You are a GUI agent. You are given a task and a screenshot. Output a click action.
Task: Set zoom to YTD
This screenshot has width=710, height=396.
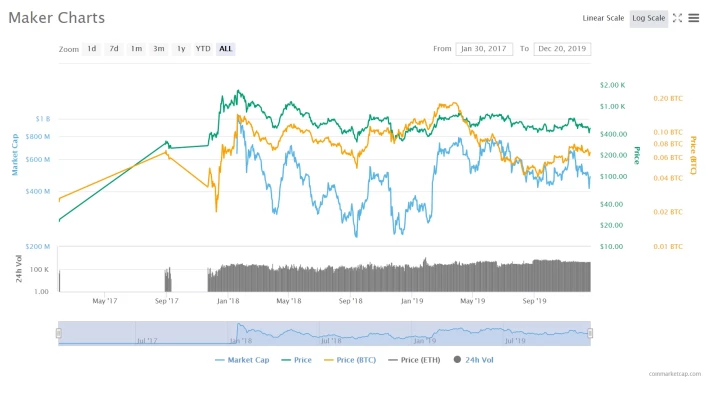203,49
